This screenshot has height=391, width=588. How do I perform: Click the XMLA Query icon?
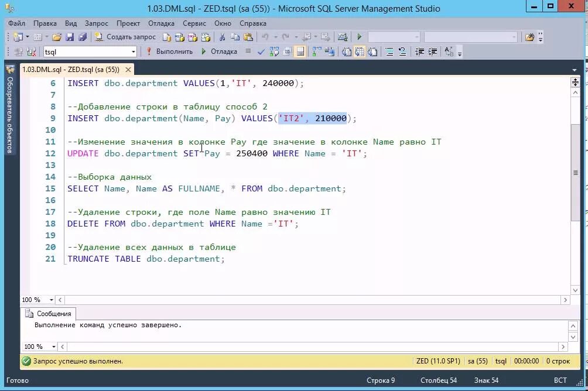pos(206,37)
